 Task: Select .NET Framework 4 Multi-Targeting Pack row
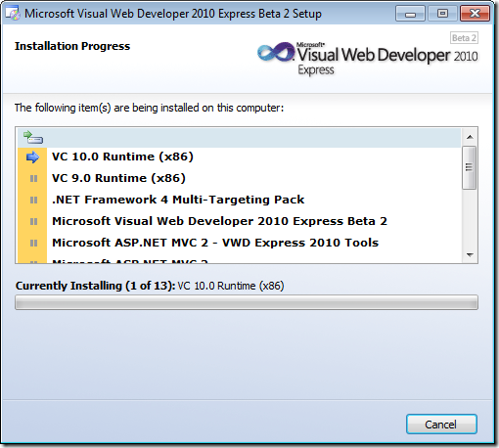240,200
